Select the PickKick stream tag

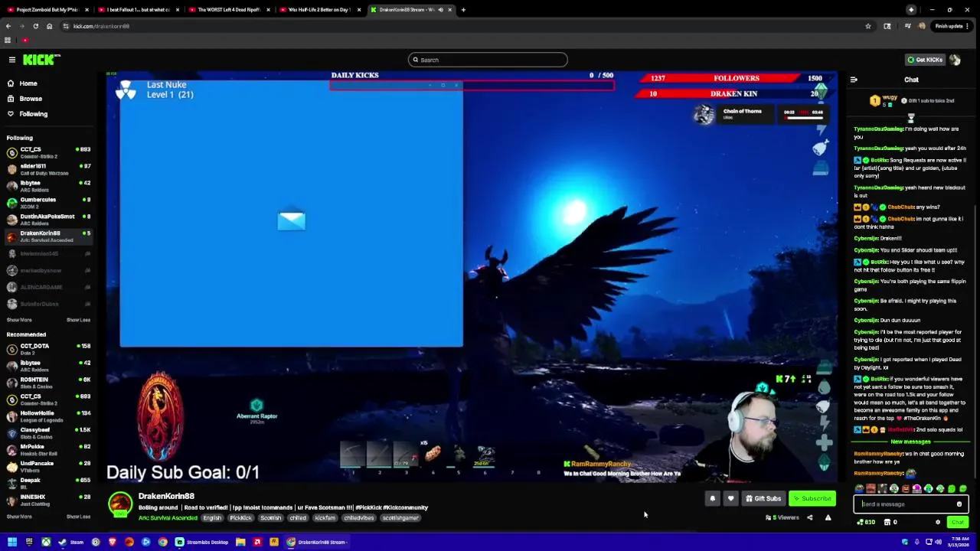[240, 518]
